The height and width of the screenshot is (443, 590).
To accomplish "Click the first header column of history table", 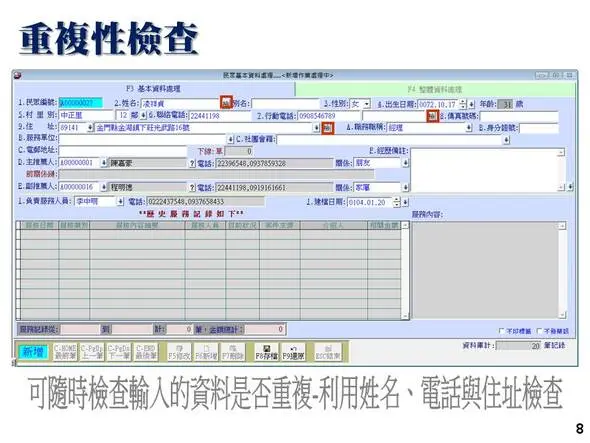I will pyautogui.click(x=39, y=225).
